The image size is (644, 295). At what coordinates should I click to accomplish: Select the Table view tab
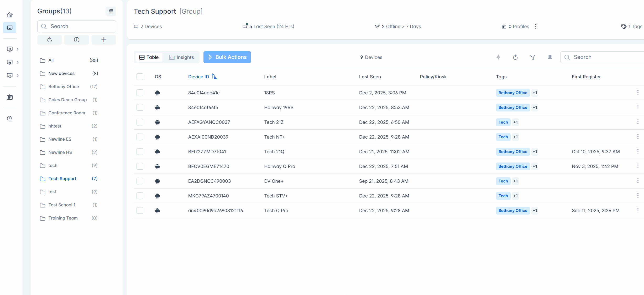[x=149, y=57]
